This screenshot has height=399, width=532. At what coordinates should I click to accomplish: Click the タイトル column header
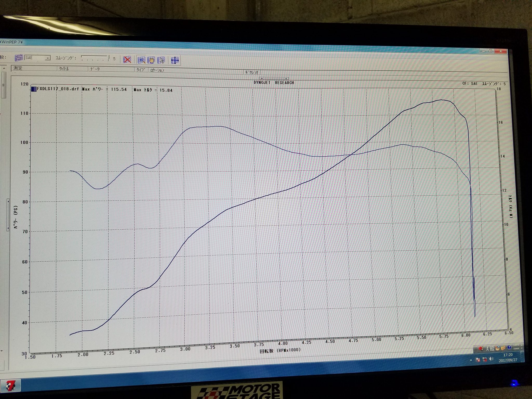click(x=73, y=69)
